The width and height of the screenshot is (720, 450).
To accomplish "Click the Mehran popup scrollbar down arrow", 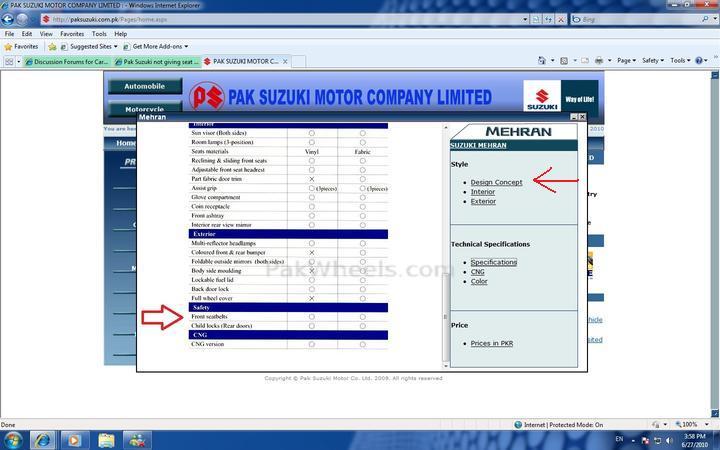I will [x=445, y=366].
